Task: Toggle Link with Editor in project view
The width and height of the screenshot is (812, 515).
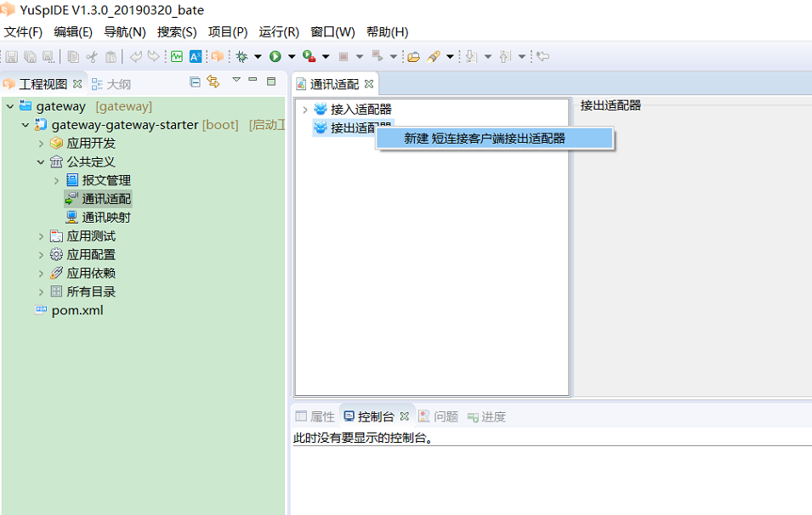Action: pos(213,82)
